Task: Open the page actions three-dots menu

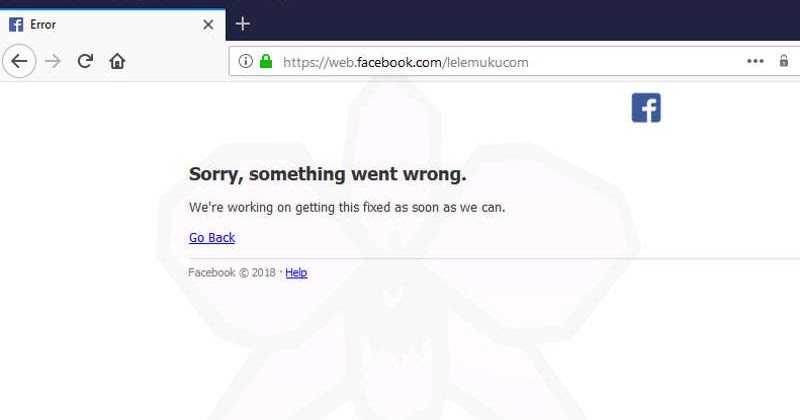Action: point(755,61)
